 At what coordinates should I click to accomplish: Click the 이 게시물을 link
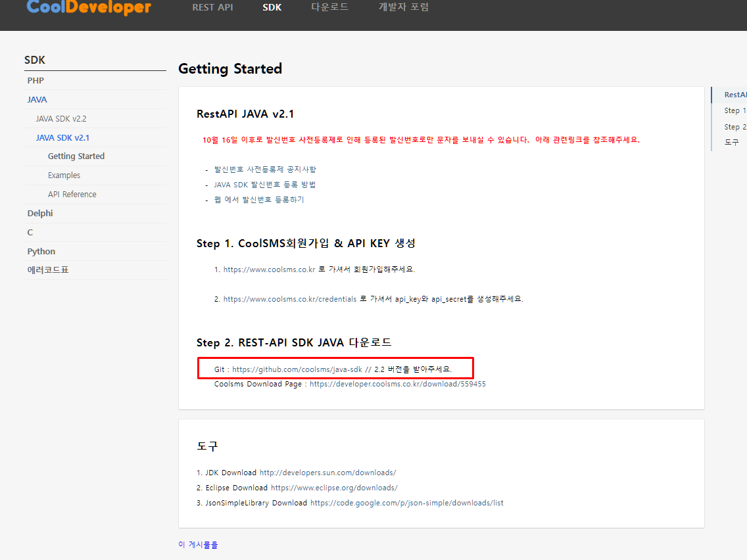tap(198, 545)
